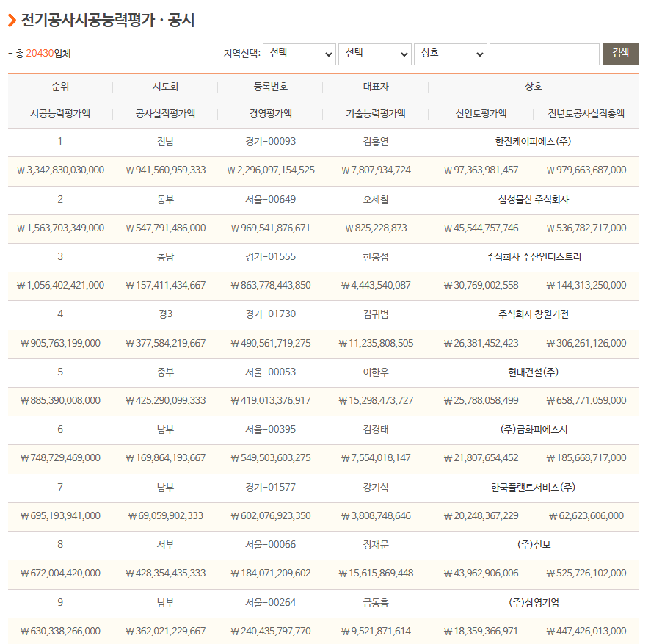Screen dimensions: 651x644
Task: Click registration number 경기-00093
Action: [x=270, y=142]
